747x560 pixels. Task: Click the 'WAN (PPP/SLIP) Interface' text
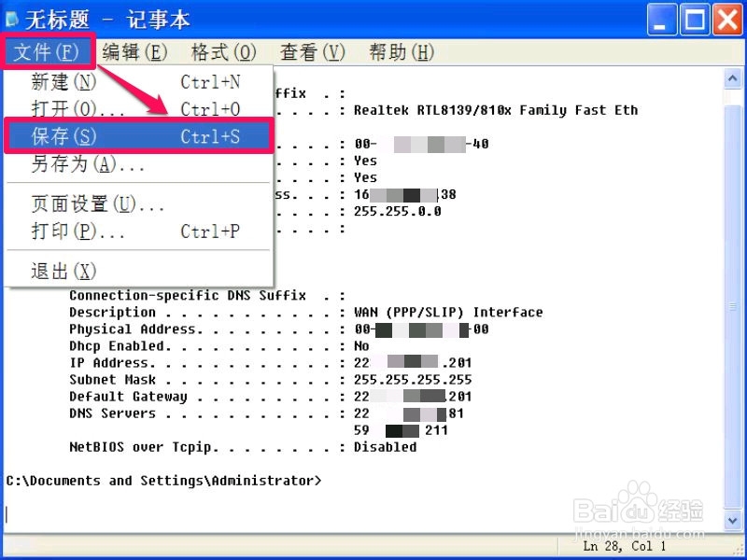pyautogui.click(x=448, y=313)
